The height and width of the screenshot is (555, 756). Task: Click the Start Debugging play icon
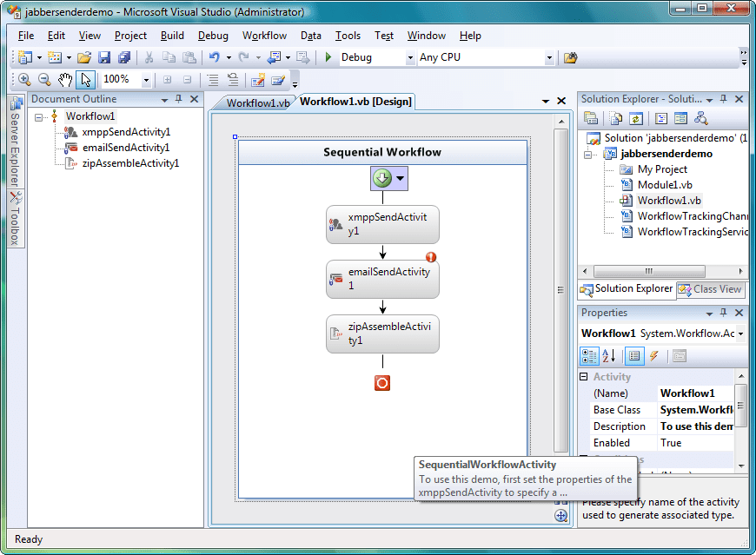(328, 57)
